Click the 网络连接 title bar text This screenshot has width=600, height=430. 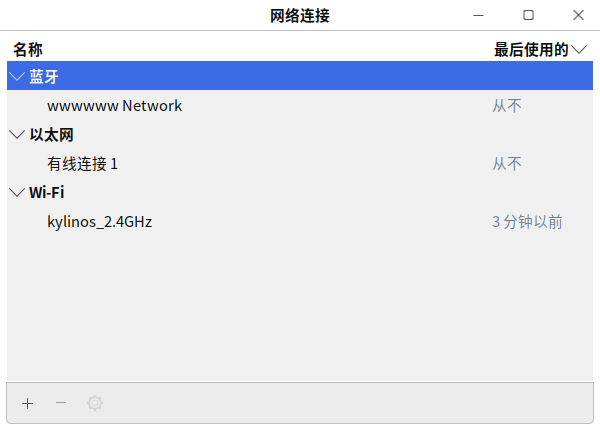(300, 15)
